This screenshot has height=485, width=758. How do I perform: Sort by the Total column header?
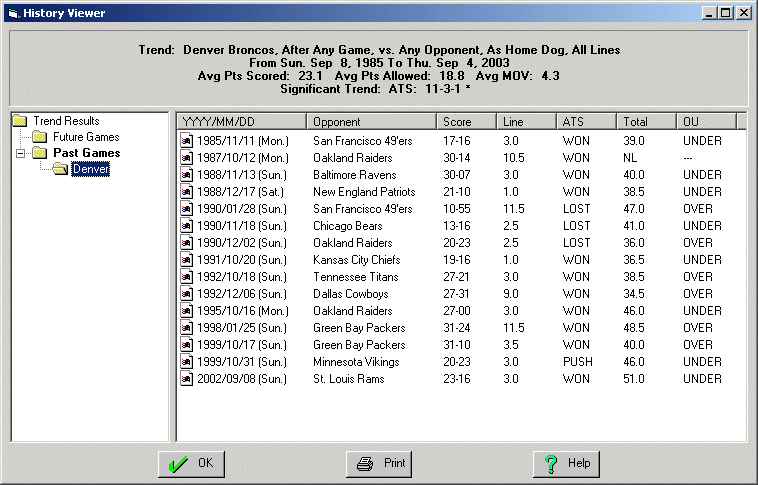(x=646, y=121)
